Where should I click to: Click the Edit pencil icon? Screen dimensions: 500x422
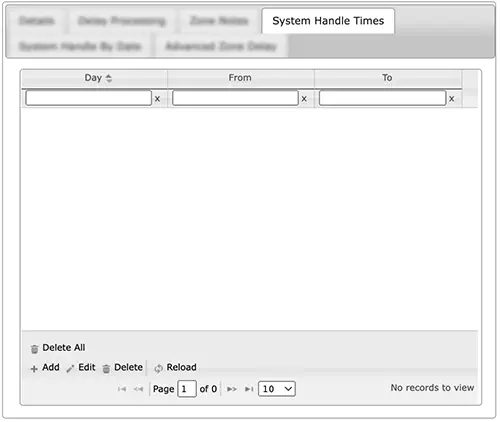pyautogui.click(x=70, y=369)
